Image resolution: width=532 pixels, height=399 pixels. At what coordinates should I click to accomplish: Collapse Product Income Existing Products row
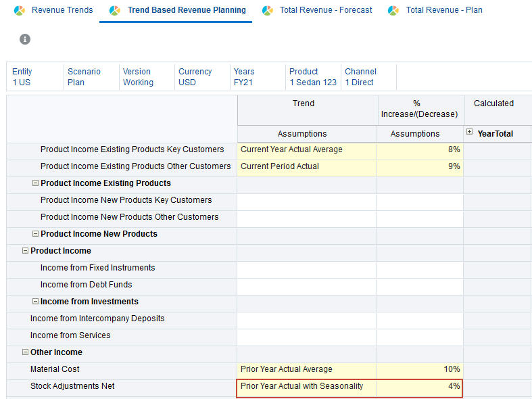coord(35,183)
